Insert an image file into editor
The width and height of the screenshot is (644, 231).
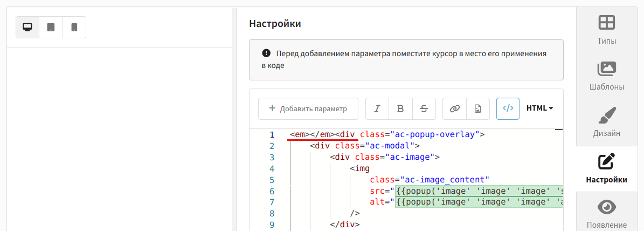[477, 108]
